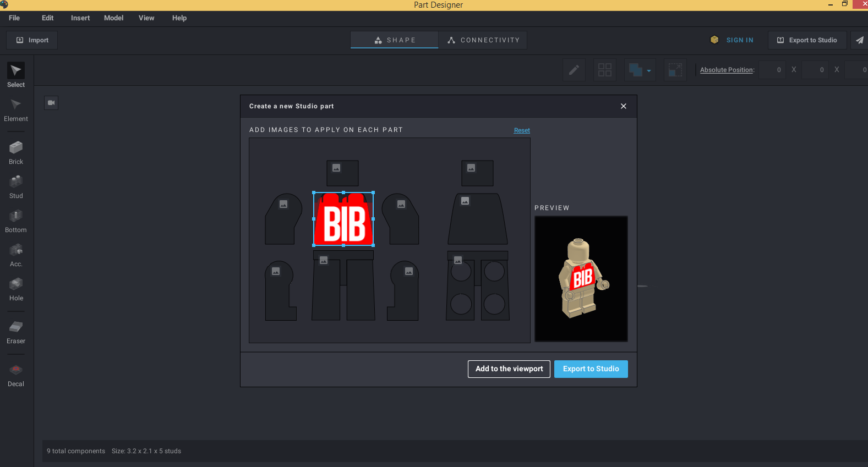The width and height of the screenshot is (868, 467).
Task: Open the View menu
Action: click(146, 18)
